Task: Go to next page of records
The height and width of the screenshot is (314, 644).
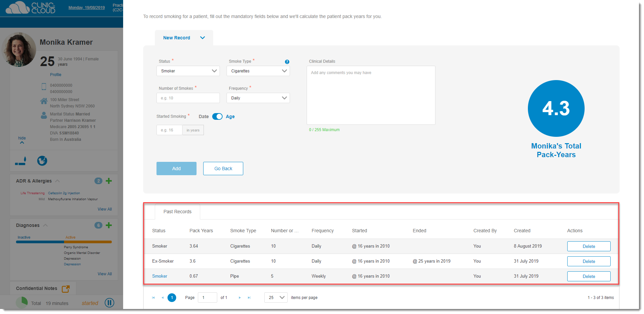Action: point(240,298)
